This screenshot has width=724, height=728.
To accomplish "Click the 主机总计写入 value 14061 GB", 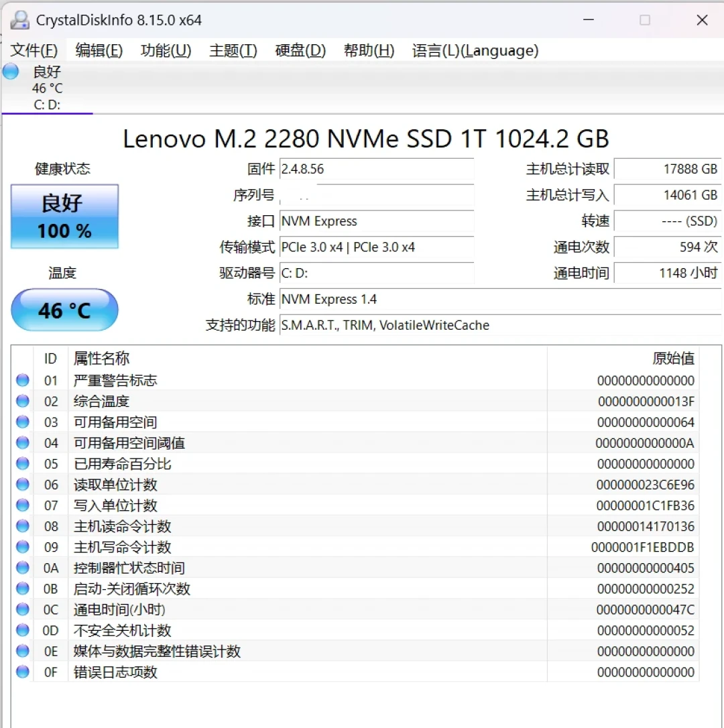I will point(667,195).
